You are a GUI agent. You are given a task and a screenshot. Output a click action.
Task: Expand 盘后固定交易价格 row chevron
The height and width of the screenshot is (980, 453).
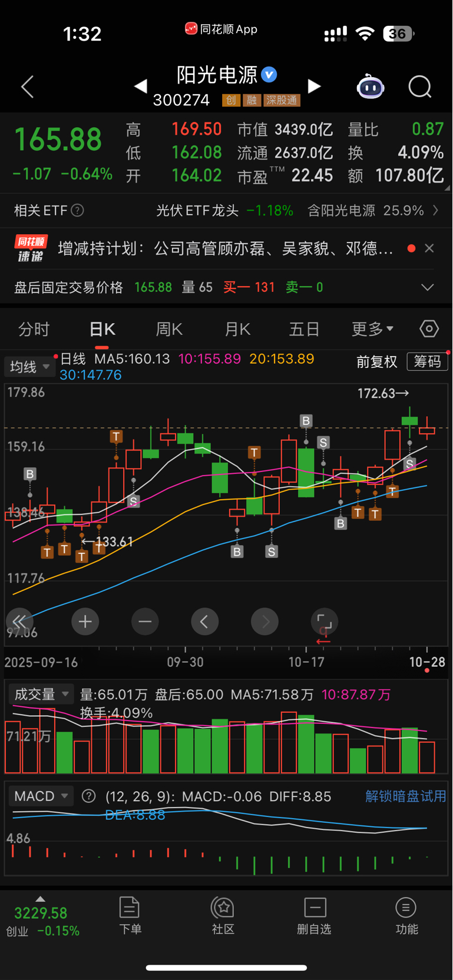coord(428,287)
